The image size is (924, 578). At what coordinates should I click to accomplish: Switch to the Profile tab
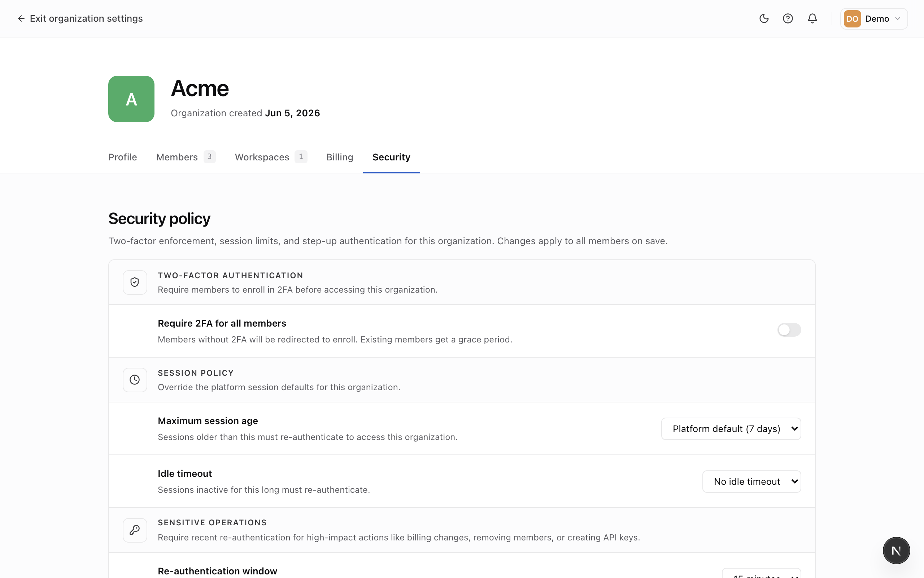[x=123, y=157]
